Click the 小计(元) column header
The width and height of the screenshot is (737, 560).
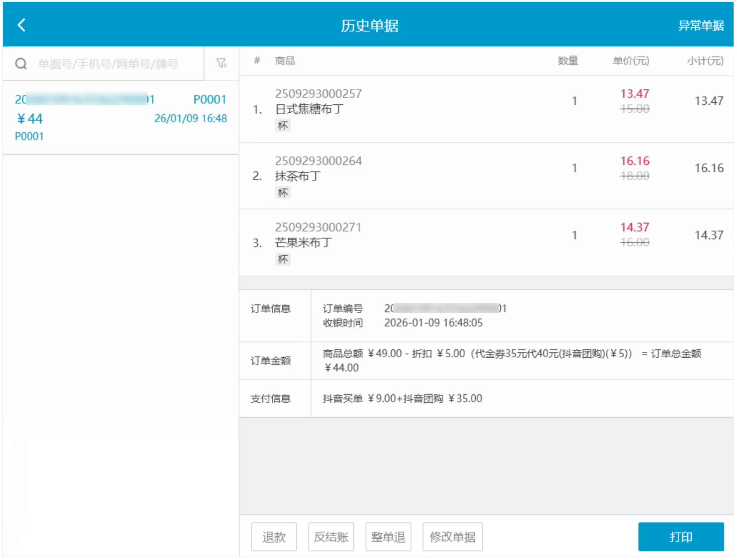point(705,61)
